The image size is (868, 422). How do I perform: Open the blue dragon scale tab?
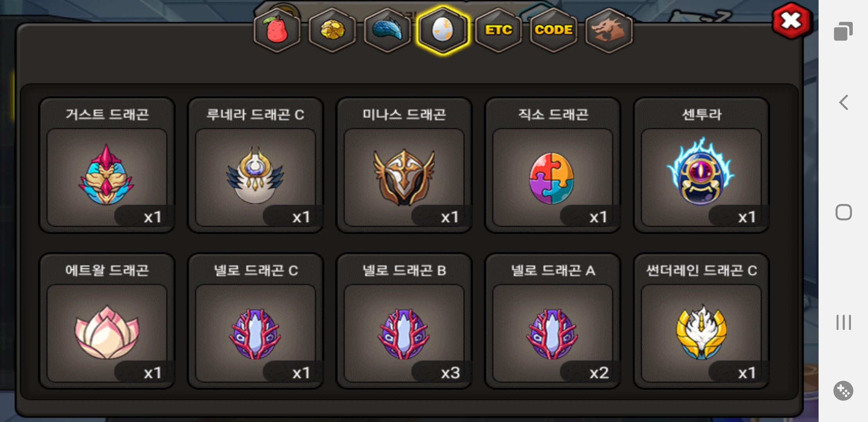point(387,30)
